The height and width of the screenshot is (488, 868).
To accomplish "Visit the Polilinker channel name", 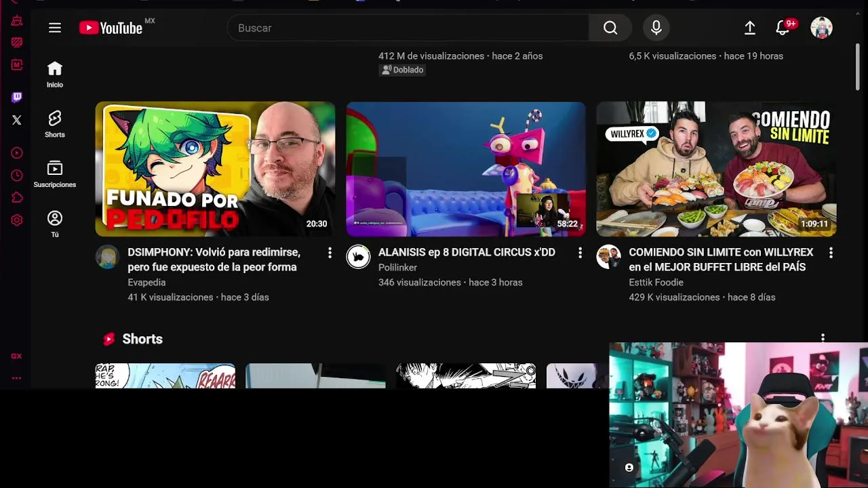I will [397, 267].
